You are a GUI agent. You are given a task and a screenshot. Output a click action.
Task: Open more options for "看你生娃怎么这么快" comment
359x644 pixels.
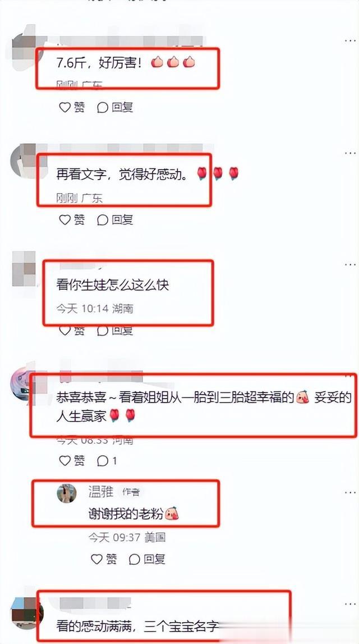point(350,264)
